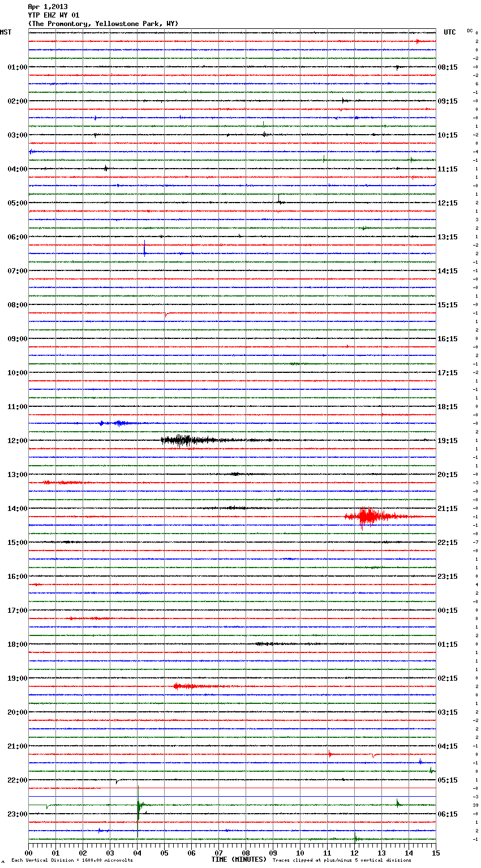
Task: Click the 08:15 UTC time label
Action: (448, 67)
